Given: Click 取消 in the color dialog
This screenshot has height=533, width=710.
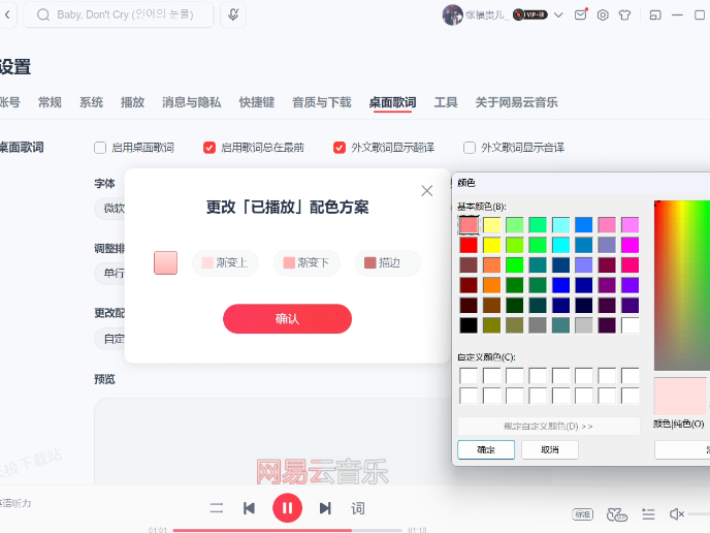Looking at the screenshot, I should tap(550, 450).
